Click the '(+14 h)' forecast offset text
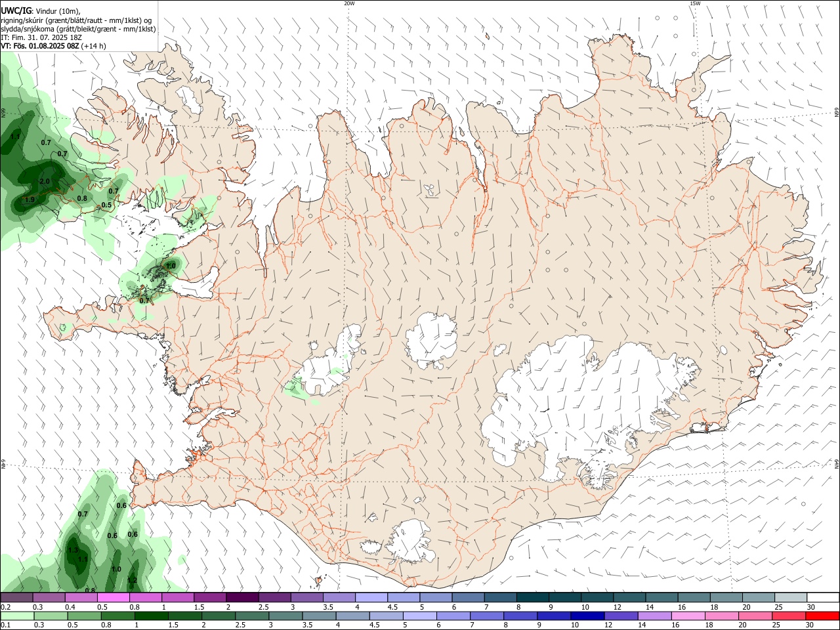The image size is (840, 630). tap(94, 46)
